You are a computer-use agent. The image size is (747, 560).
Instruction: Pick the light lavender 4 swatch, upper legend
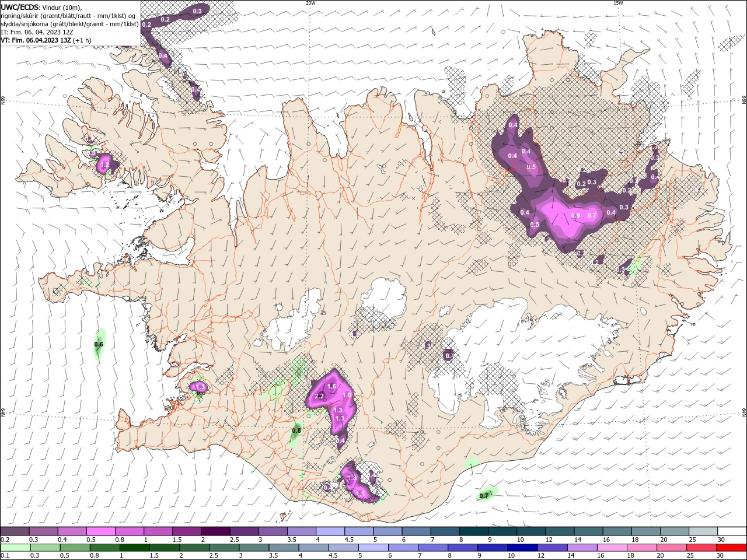coord(331,531)
